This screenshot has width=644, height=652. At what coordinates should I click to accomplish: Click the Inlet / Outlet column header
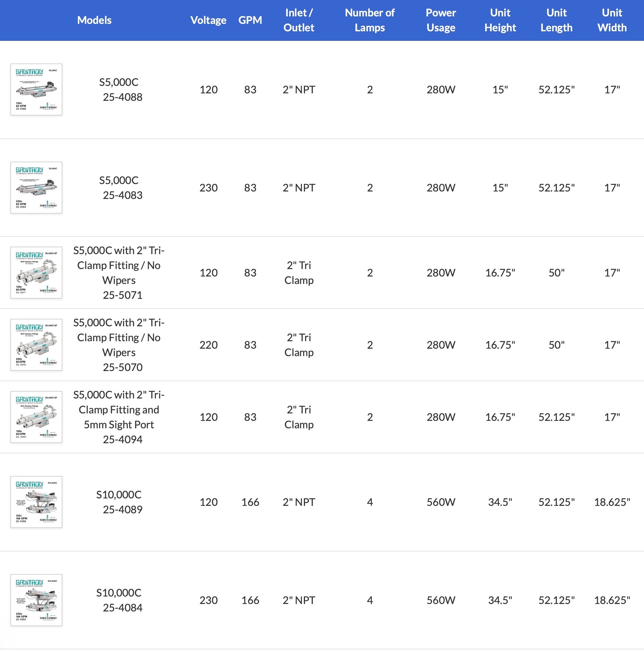coord(299,20)
